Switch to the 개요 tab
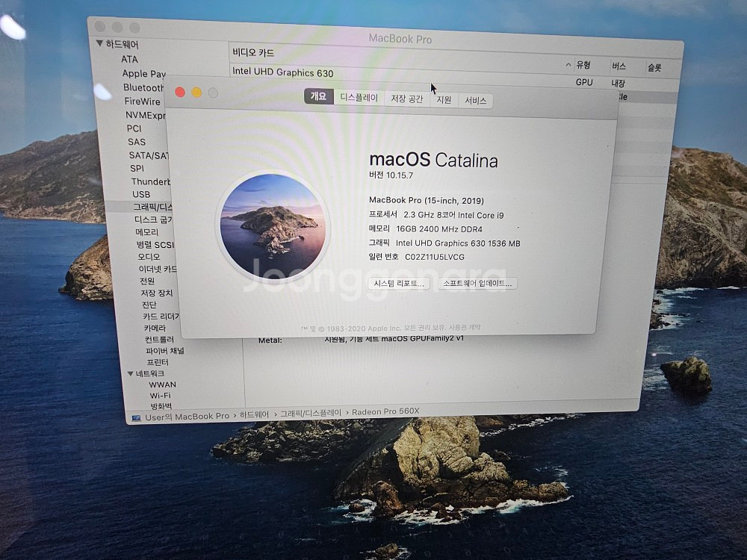Screen dimensions: 747x560 tap(319, 96)
